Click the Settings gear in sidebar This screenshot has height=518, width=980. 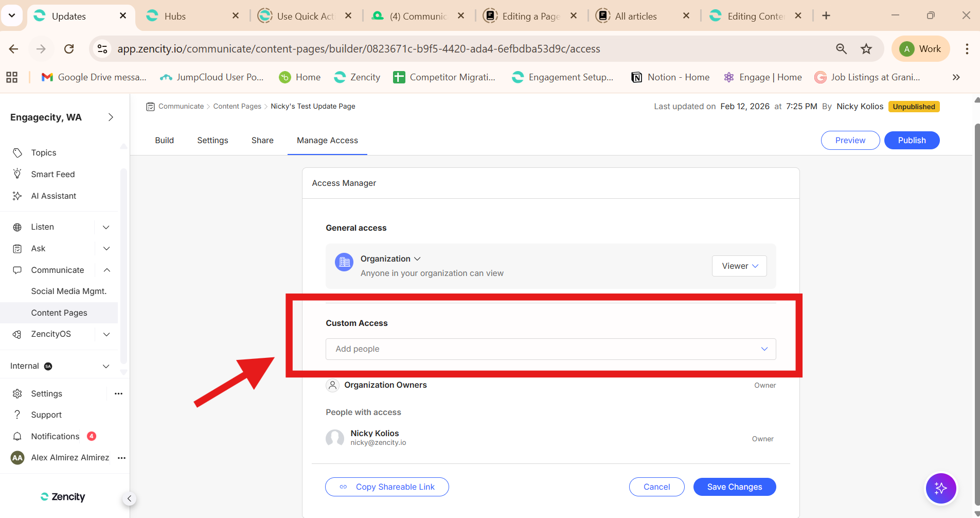[17, 394]
